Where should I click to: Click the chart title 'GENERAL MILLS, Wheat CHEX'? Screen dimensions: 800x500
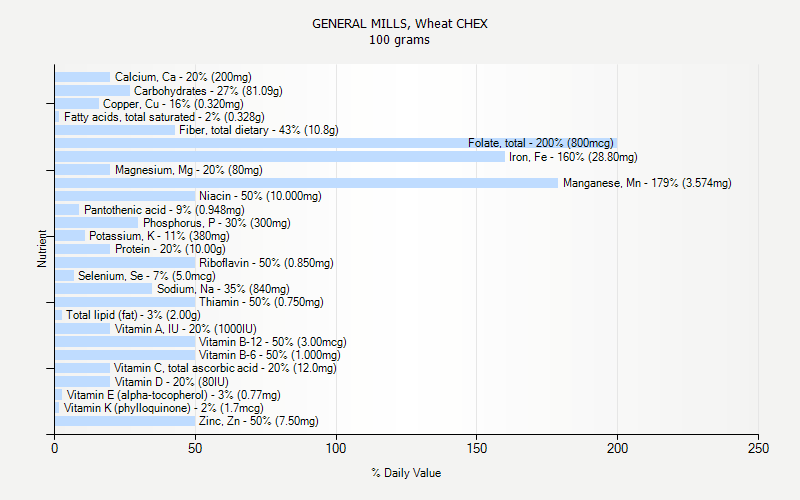[399, 24]
